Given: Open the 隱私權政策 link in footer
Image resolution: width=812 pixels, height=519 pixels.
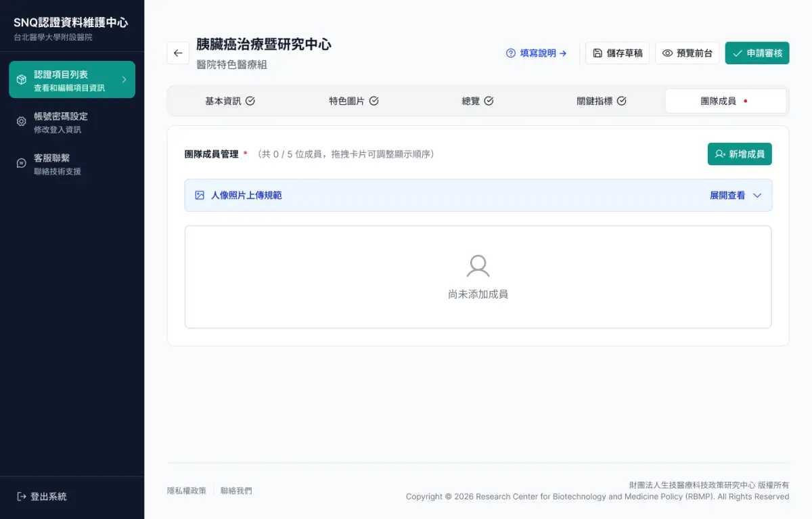Looking at the screenshot, I should coord(187,491).
